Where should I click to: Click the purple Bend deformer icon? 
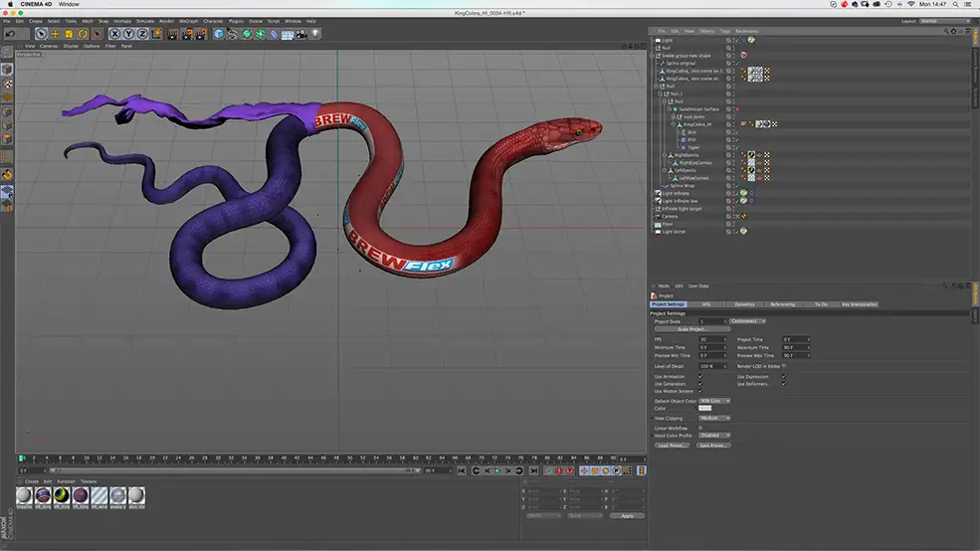tap(274, 34)
